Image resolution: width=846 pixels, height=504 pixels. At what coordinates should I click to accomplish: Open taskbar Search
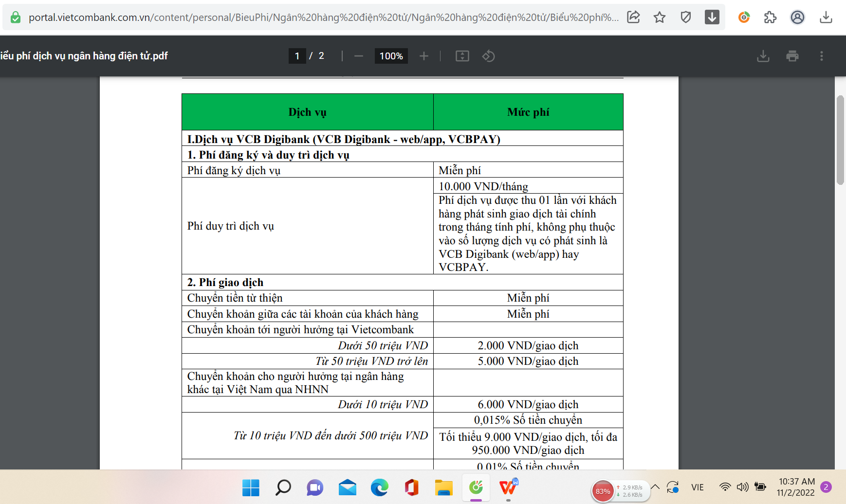click(283, 487)
